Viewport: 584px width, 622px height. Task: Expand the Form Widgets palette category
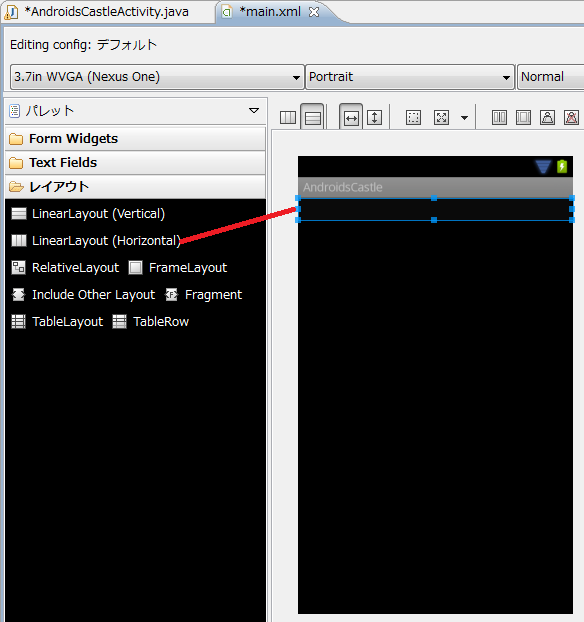(x=135, y=139)
